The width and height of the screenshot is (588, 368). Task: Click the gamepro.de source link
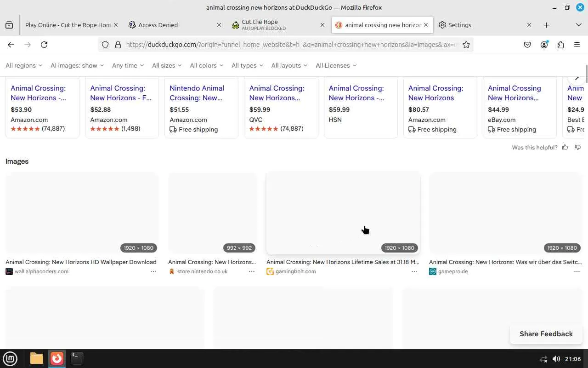pyautogui.click(x=453, y=271)
